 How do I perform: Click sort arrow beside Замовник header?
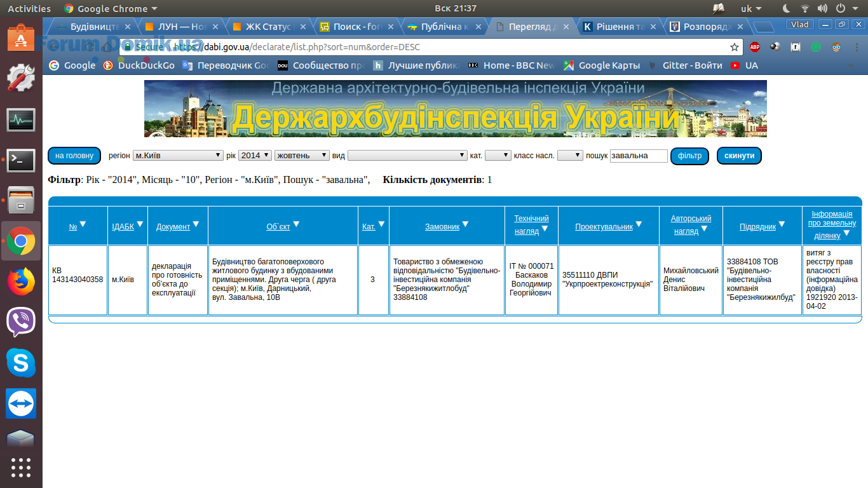pos(465,224)
